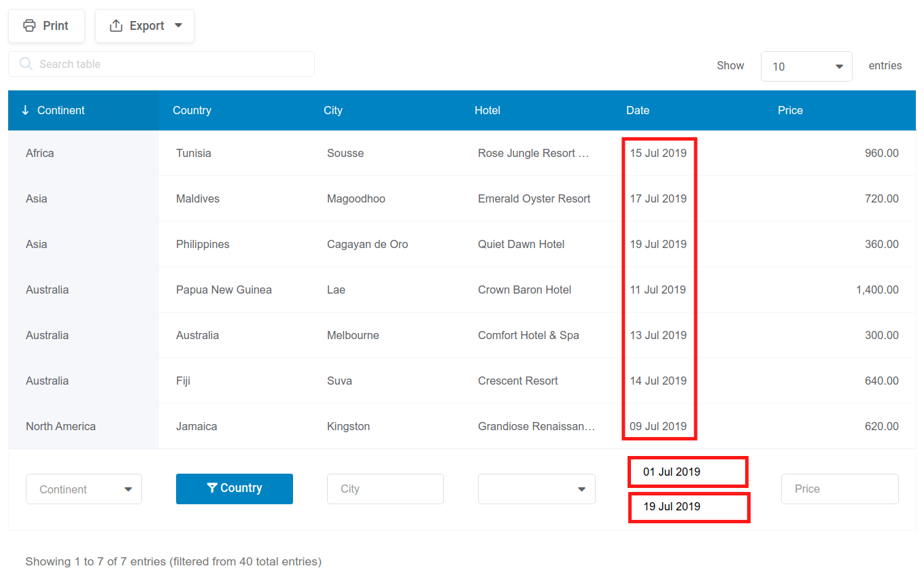Click the magnifier icon in search field
The width and height of the screenshot is (924, 579).
coord(26,63)
